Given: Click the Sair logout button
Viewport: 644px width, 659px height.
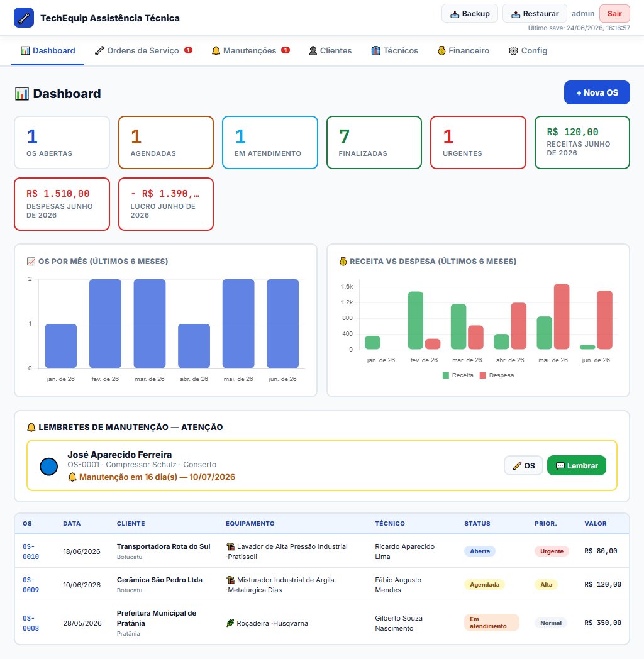Looking at the screenshot, I should click(x=614, y=13).
